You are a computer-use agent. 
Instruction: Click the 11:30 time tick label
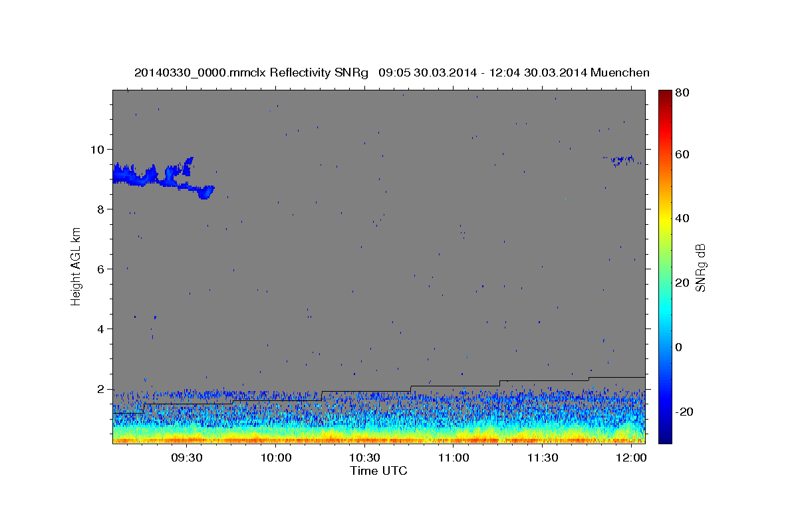[x=542, y=458]
